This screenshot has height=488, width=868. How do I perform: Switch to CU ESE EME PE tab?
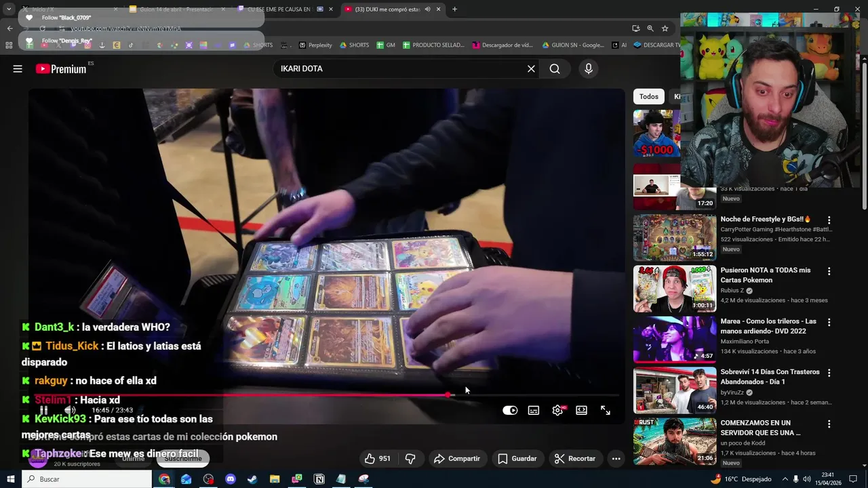(285, 9)
